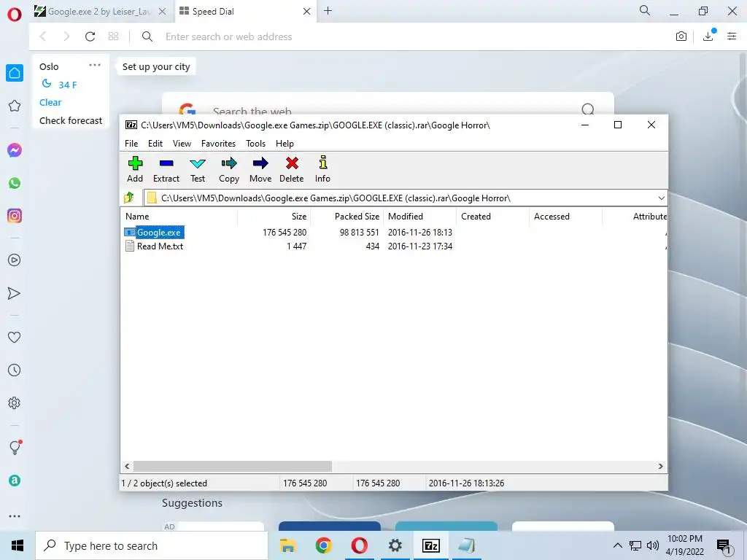Extract the selected archive file
Image resolution: width=747 pixels, height=560 pixels.
point(166,169)
